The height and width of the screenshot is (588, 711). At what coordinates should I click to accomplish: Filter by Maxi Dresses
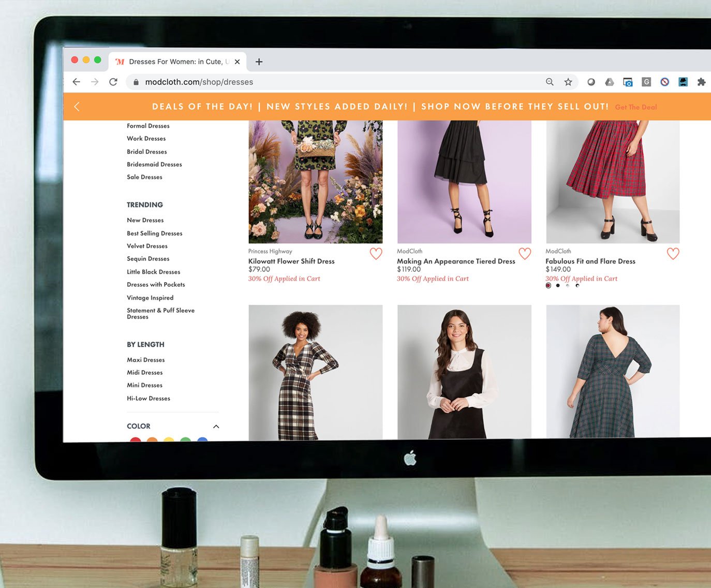point(146,360)
